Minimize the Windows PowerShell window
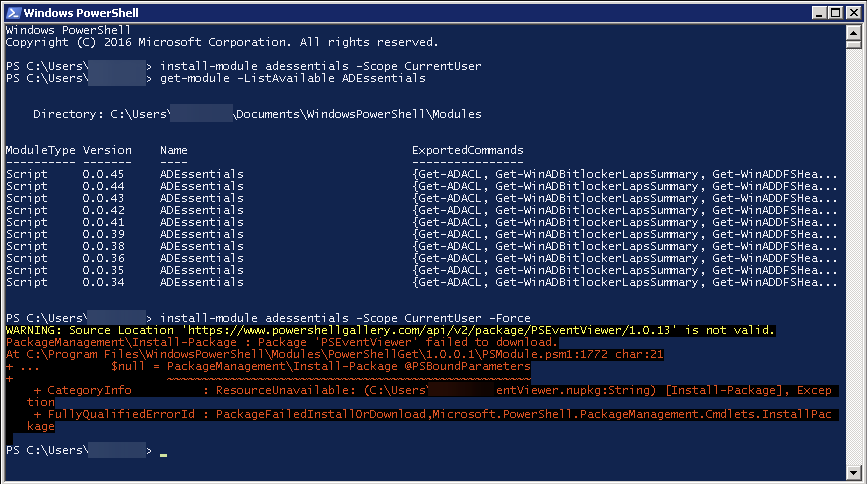Image resolution: width=867 pixels, height=484 pixels. pyautogui.click(x=810, y=12)
